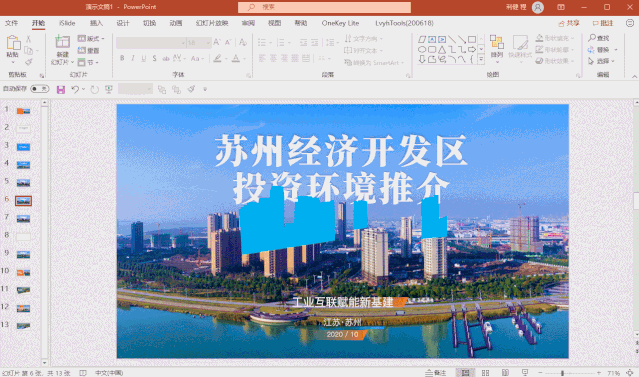Viewport: 639px width, 377px height.
Task: Click the language indicator 中文(中国)
Action: click(x=109, y=373)
